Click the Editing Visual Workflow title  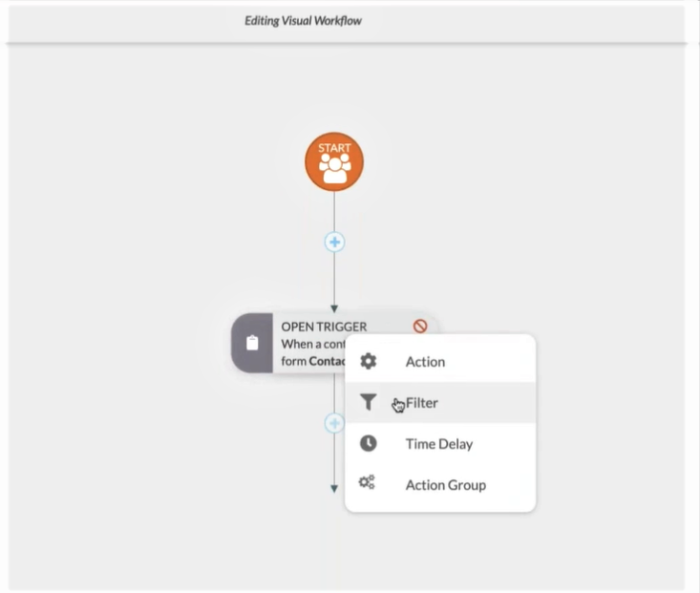(x=303, y=21)
